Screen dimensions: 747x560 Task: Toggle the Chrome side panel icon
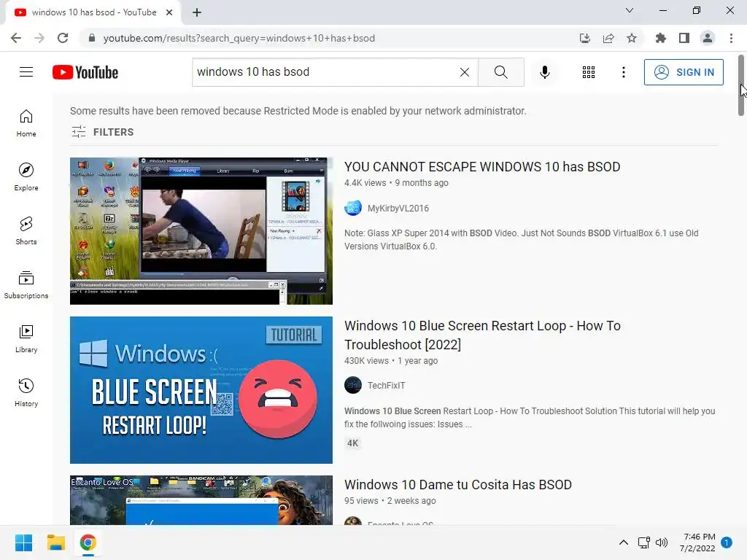point(684,38)
